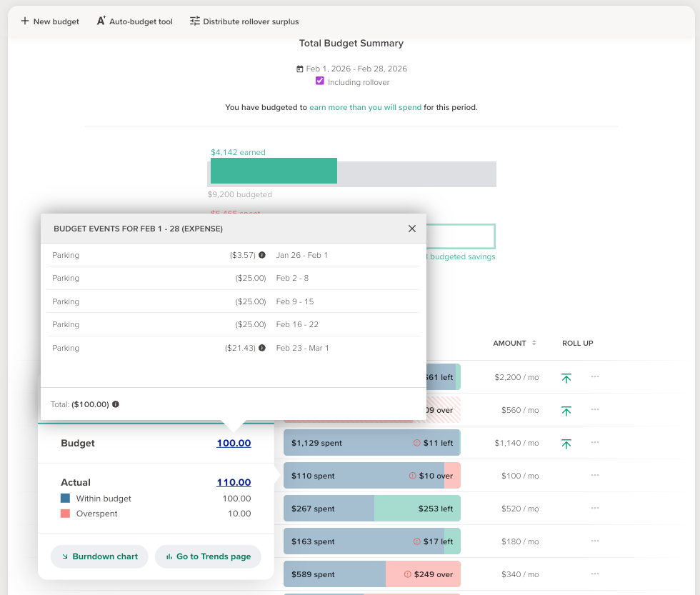This screenshot has height=595, width=700.
Task: Click info icon next to Total ($100.00)
Action: (116, 404)
